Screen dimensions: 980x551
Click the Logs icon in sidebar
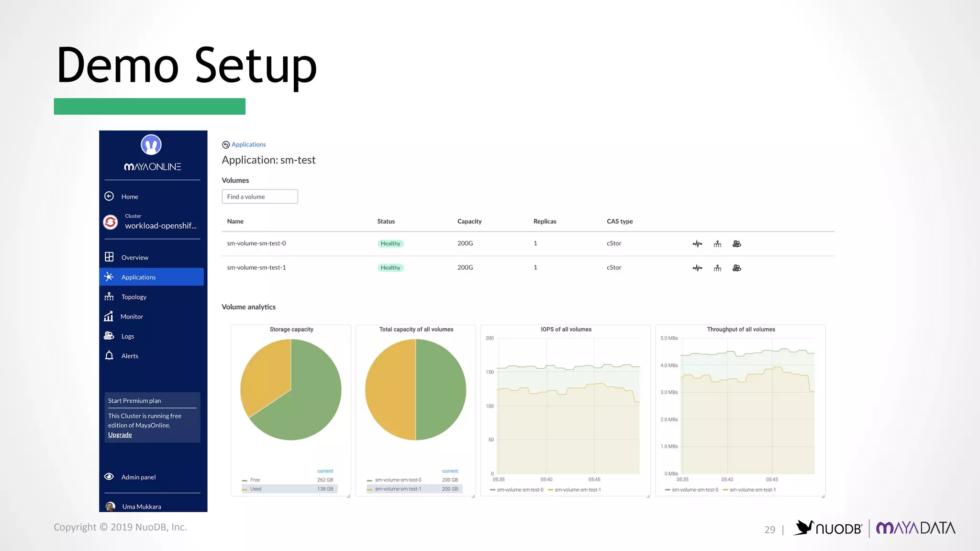click(x=109, y=336)
